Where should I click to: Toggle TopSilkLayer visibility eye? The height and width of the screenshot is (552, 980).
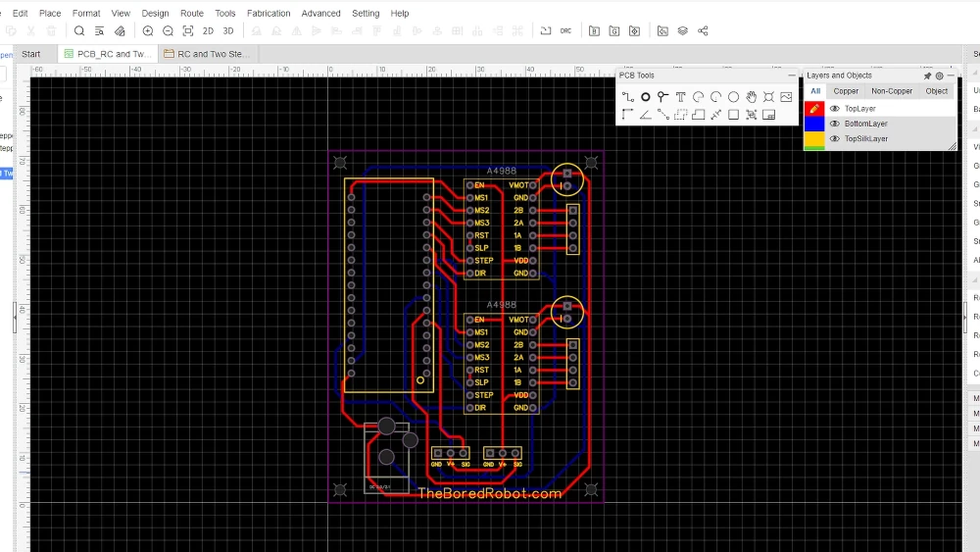[834, 139]
